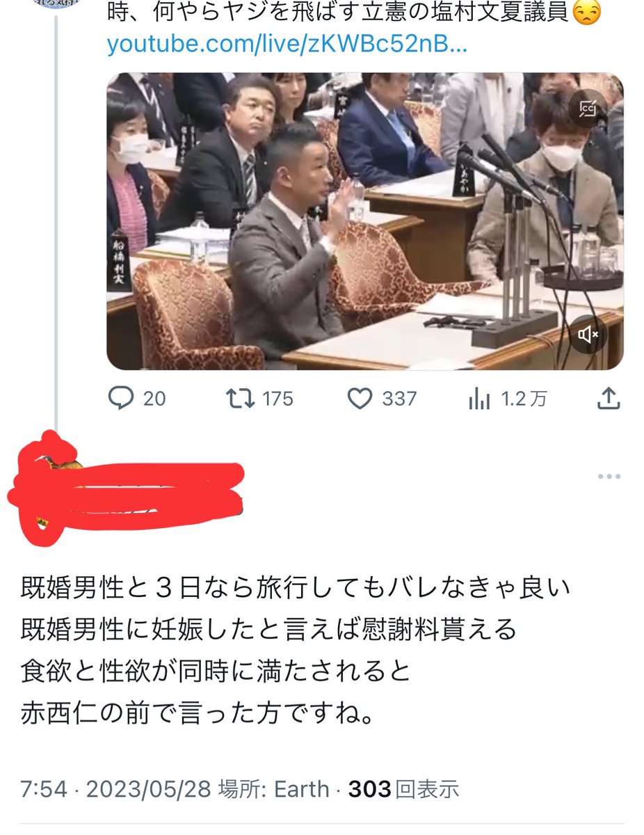The height and width of the screenshot is (835, 644).
Task: Open the youtube.com/live link
Action: coord(287,45)
